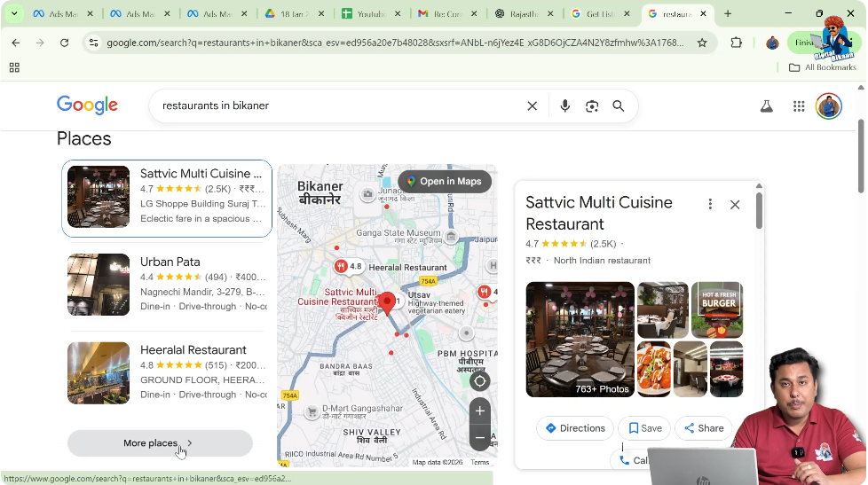Click Urban Pata listing thumbnail
This screenshot has height=485, width=868.
click(x=99, y=285)
